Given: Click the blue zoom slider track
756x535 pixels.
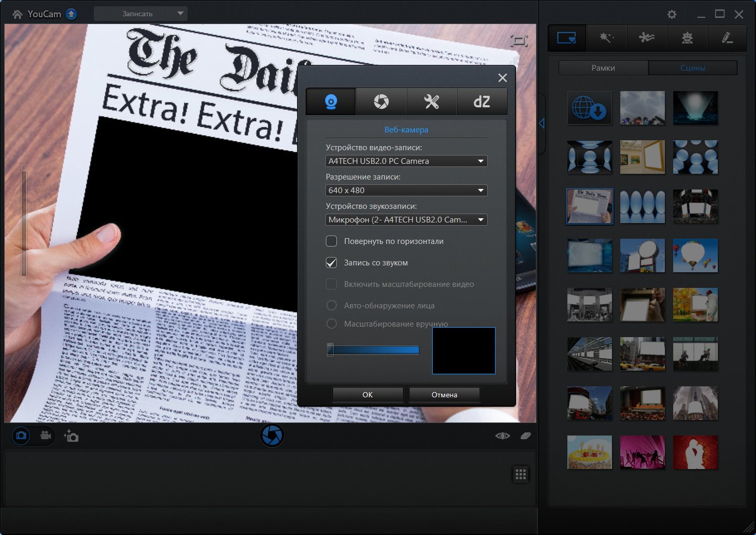Looking at the screenshot, I should [375, 350].
